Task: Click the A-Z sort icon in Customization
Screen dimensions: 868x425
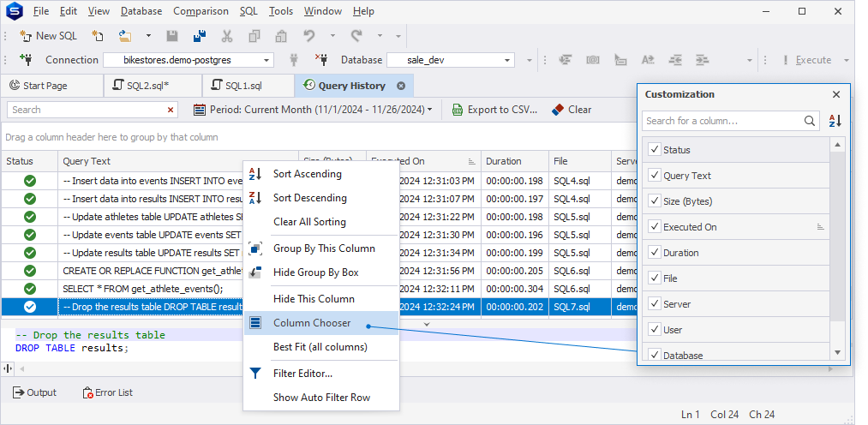Action: tap(835, 121)
